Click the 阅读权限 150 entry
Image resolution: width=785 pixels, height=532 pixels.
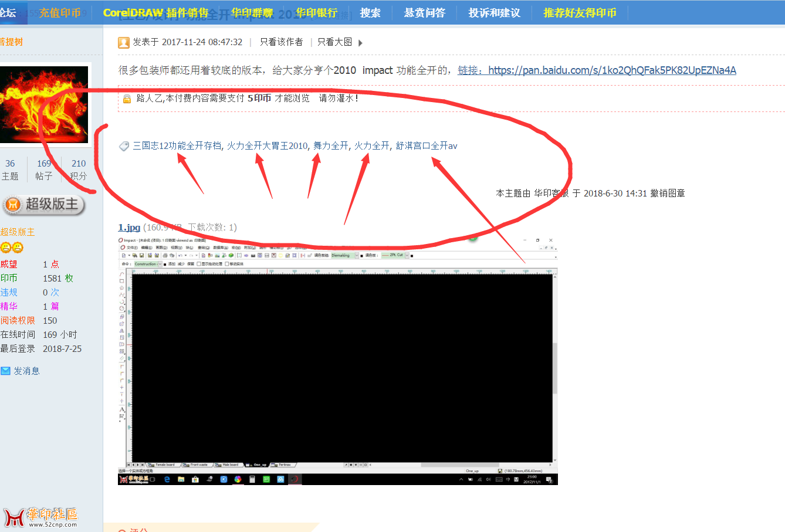point(29,321)
